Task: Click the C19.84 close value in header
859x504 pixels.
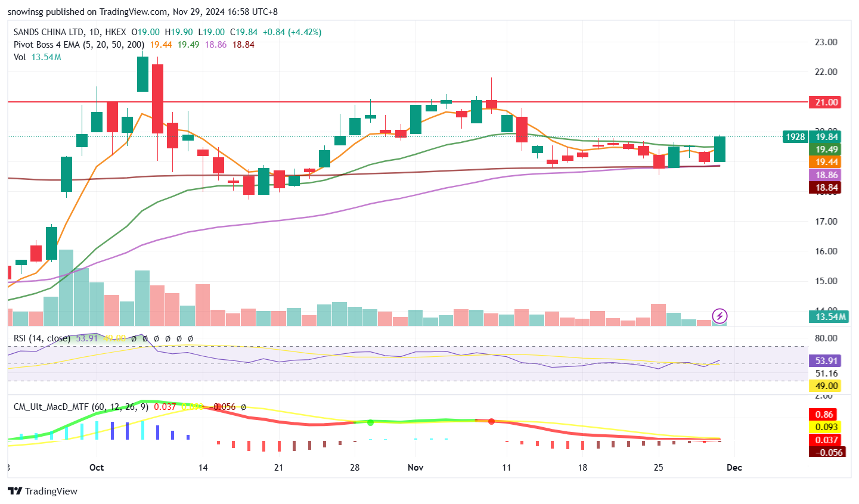Action: click(x=244, y=32)
